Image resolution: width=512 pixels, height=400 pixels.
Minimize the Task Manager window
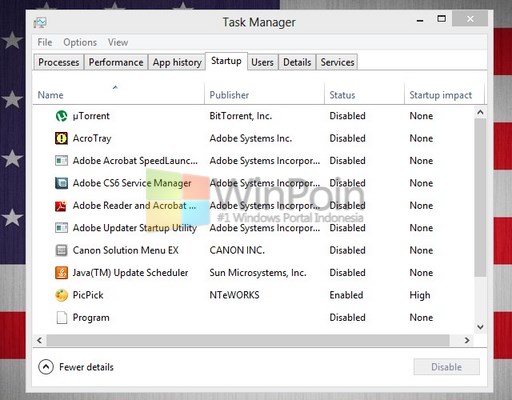tap(420, 20)
